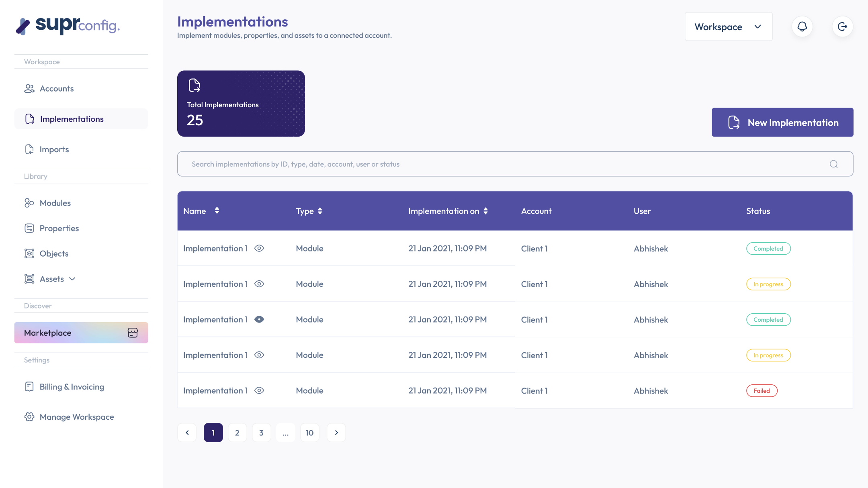This screenshot has width=868, height=488.
Task: Expand the Assets submenu chevron
Action: tap(72, 279)
